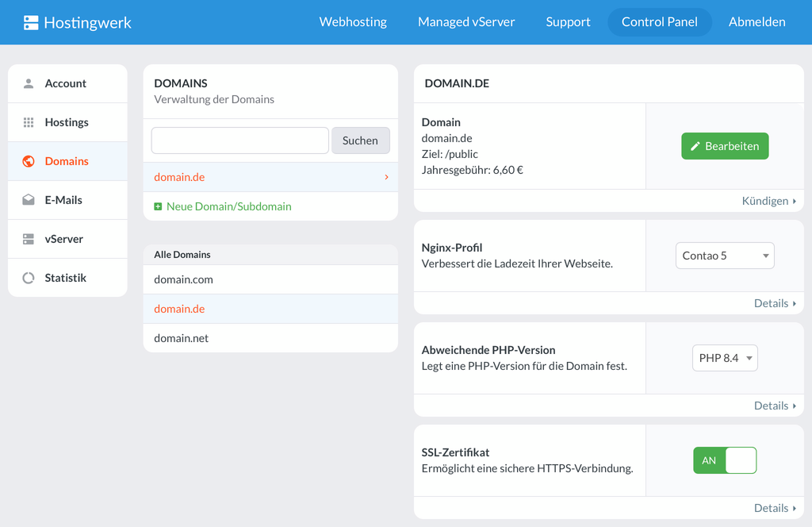Click the chevron arrow beside domain.de

point(386,177)
